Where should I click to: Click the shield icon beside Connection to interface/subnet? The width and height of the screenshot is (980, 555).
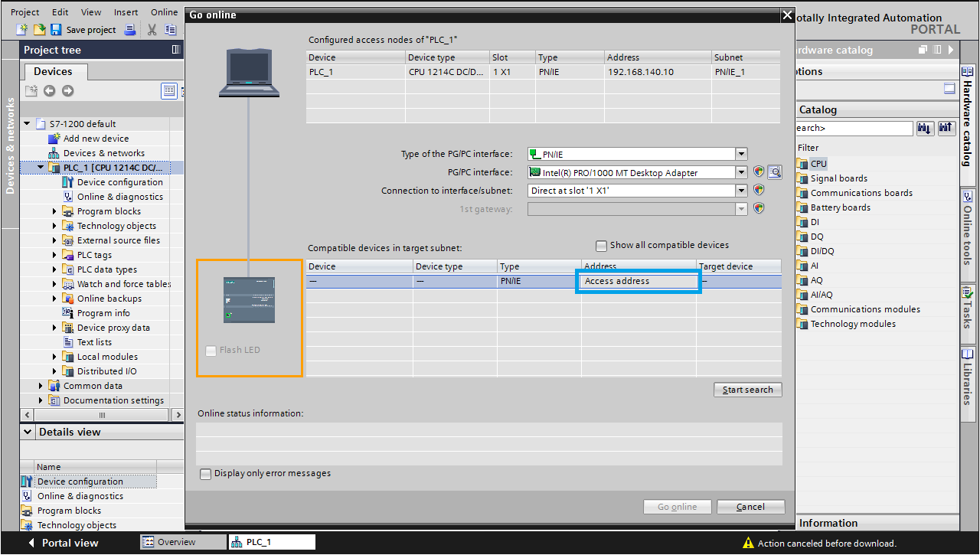pyautogui.click(x=759, y=191)
